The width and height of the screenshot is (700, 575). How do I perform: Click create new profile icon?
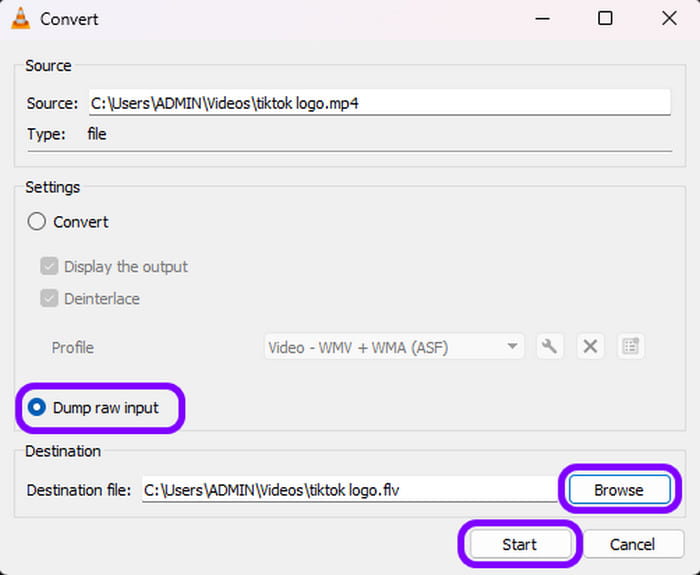pyautogui.click(x=630, y=346)
